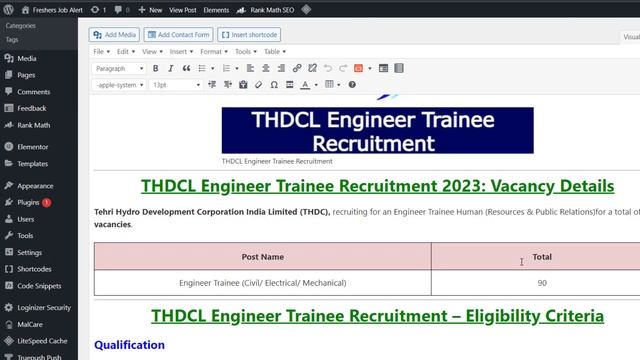Click the table icon in toolbar
Viewport: 640px width, 360px height.
tap(329, 84)
